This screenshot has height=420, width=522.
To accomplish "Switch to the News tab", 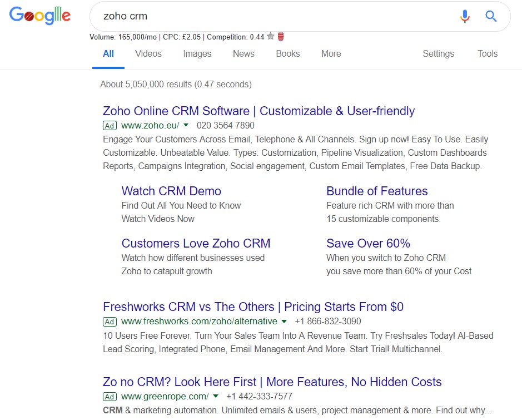I will coord(243,53).
